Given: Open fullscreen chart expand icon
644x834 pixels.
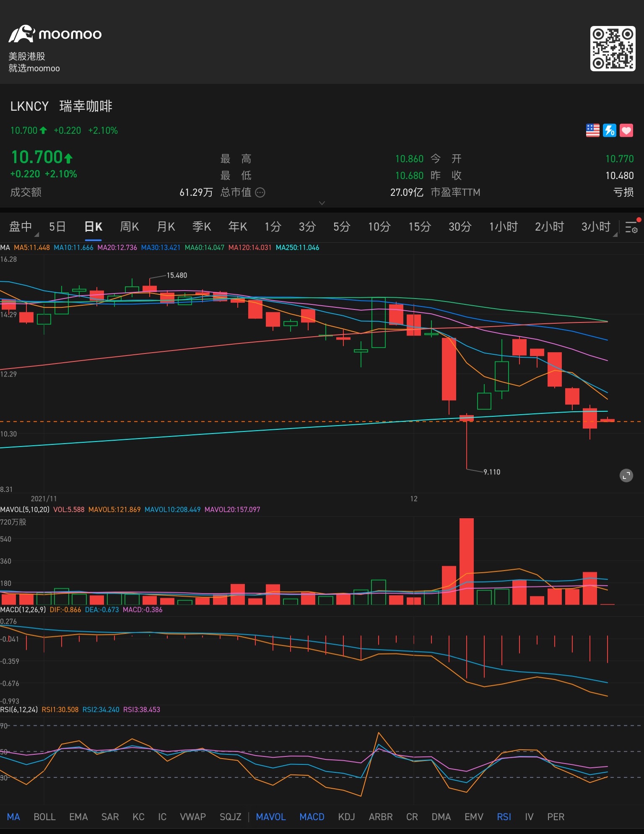Looking at the screenshot, I should [x=626, y=475].
